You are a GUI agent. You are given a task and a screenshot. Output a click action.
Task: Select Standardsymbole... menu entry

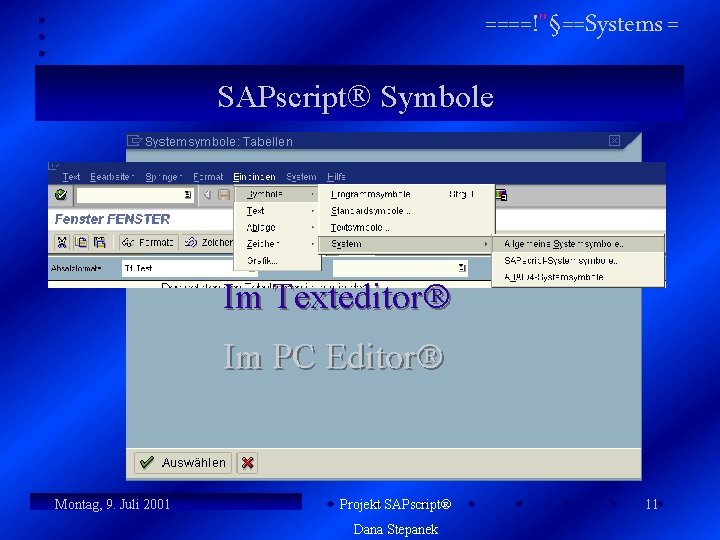(406, 211)
